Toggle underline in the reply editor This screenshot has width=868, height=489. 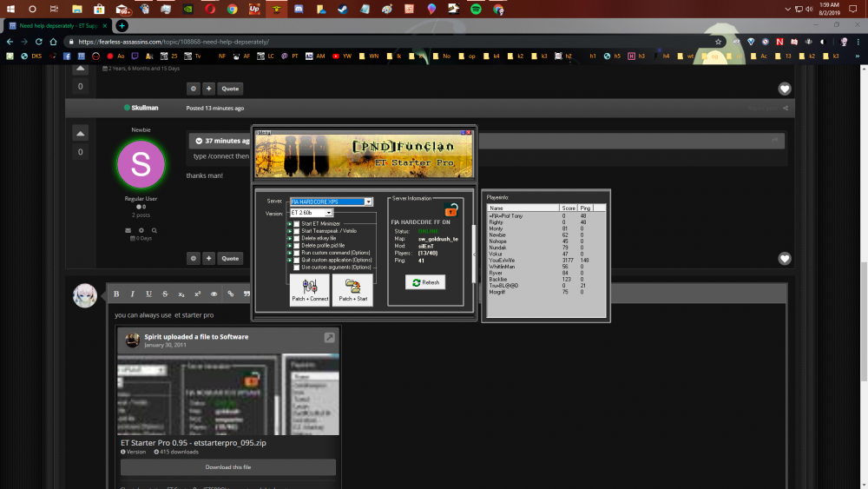point(148,294)
